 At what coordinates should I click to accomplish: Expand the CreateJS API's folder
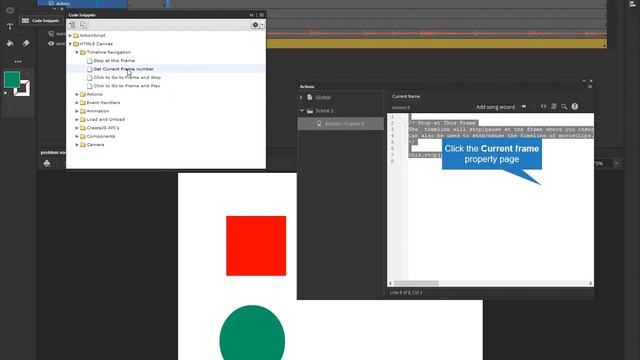pyautogui.click(x=77, y=128)
